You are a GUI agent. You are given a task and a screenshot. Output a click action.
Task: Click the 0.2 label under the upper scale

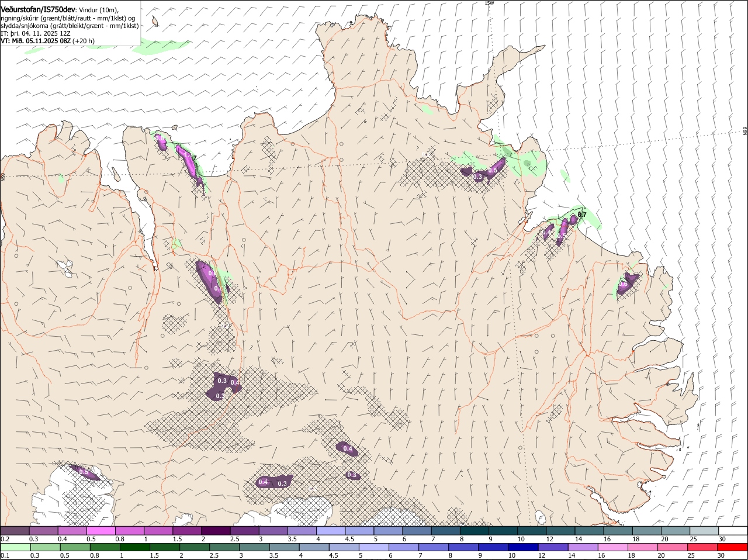(5, 539)
